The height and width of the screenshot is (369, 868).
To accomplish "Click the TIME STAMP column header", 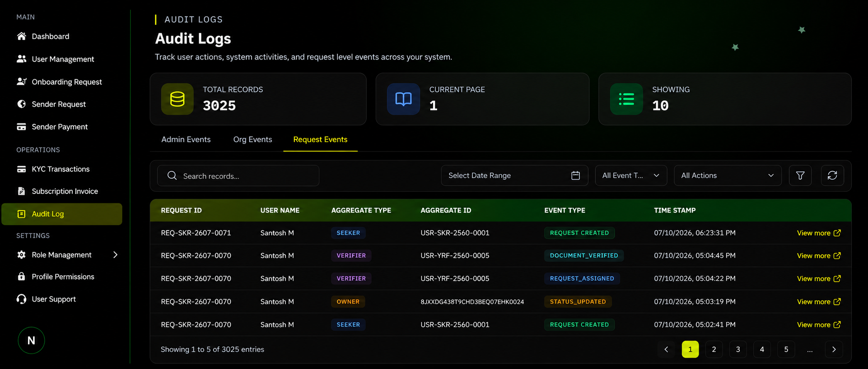I will (675, 210).
